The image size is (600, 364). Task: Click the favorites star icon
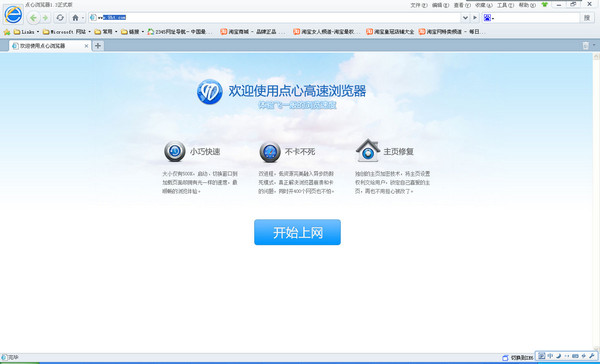pos(7,32)
